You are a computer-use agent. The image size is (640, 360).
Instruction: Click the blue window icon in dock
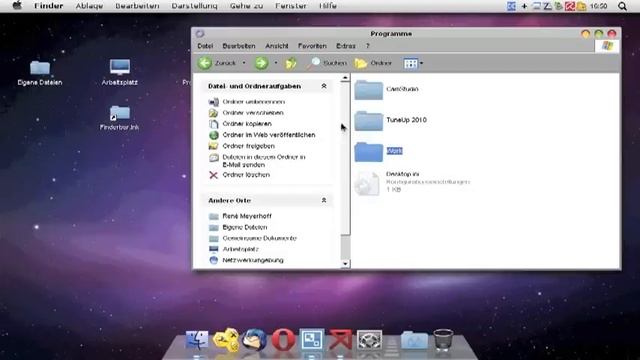pos(312,340)
